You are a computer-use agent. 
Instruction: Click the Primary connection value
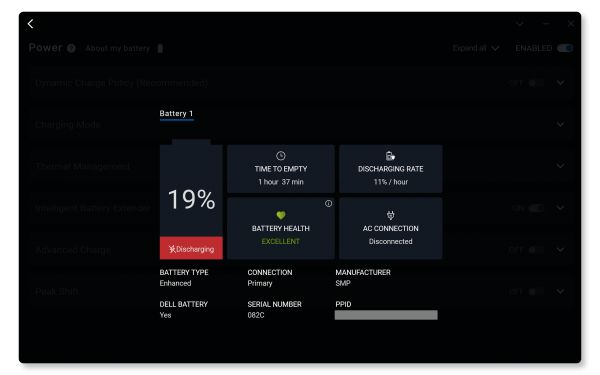[260, 283]
